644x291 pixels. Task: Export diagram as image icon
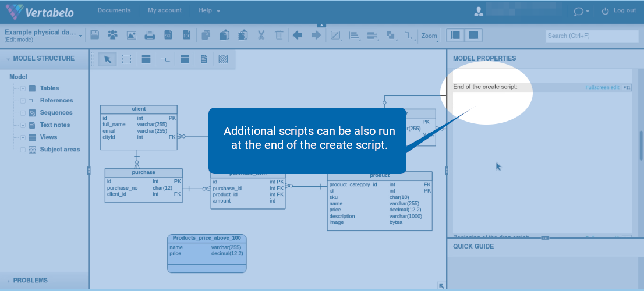pos(132,36)
